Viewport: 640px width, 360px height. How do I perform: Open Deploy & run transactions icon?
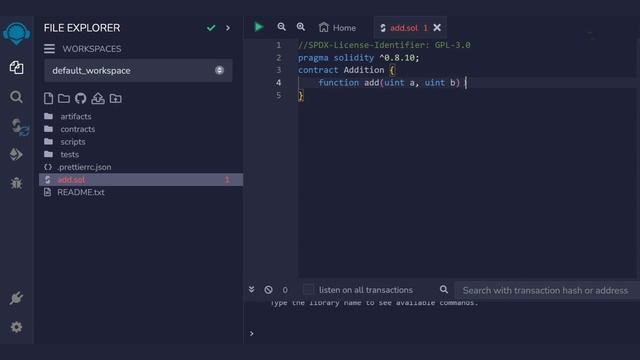point(16,154)
